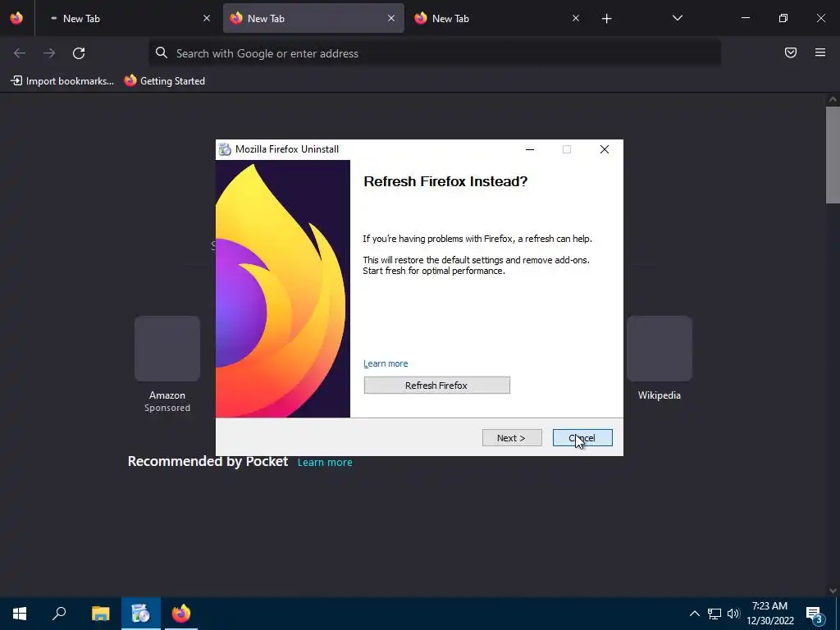Open the volume speaker tray icon

(733, 614)
